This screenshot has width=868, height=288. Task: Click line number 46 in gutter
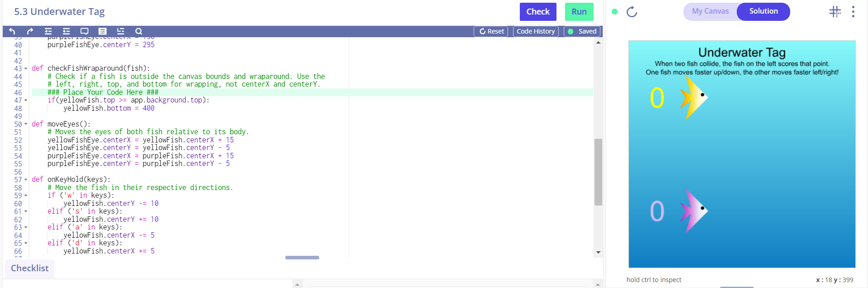point(18,93)
